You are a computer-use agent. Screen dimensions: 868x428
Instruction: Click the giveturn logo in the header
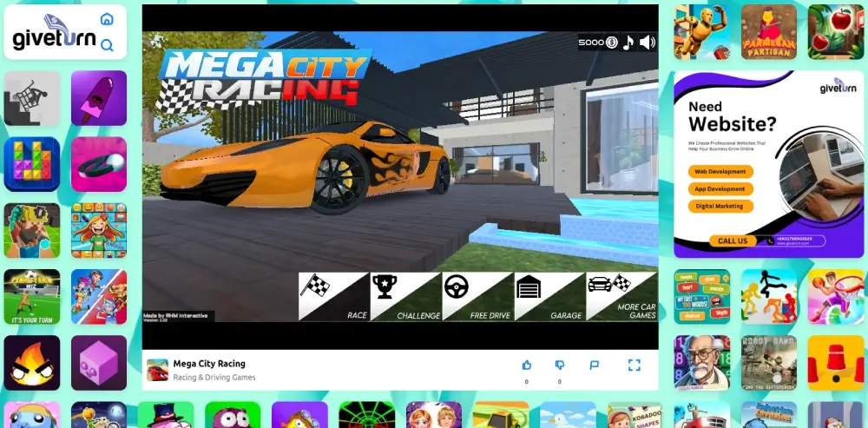(x=54, y=32)
